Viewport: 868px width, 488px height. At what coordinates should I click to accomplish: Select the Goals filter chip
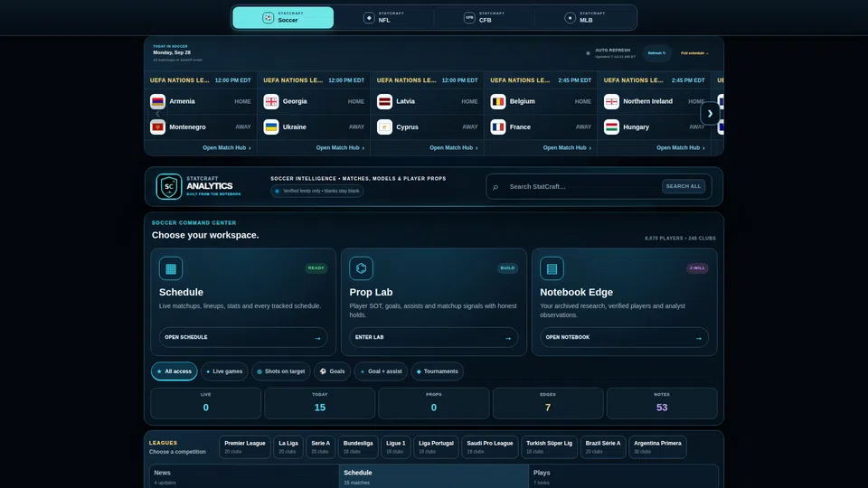(x=332, y=371)
